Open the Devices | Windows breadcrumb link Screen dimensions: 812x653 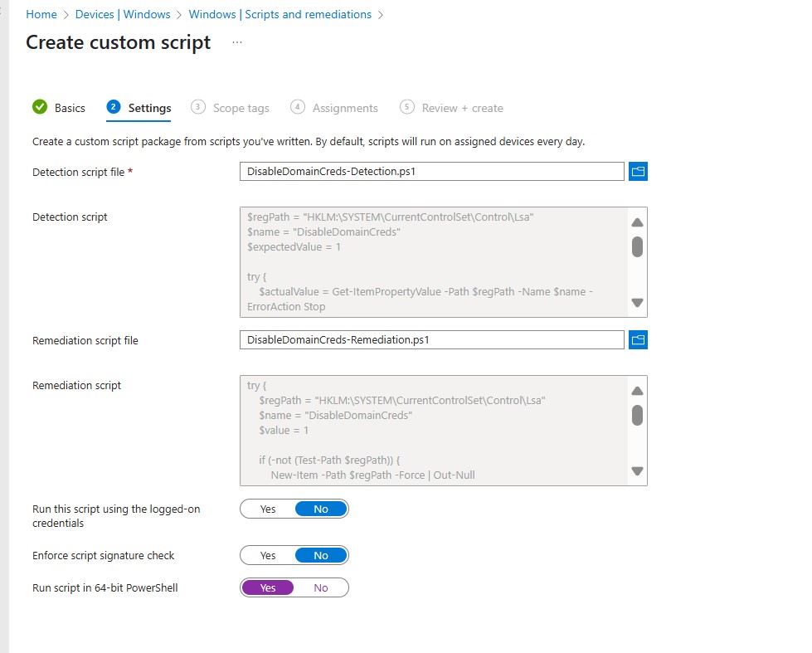(x=123, y=14)
